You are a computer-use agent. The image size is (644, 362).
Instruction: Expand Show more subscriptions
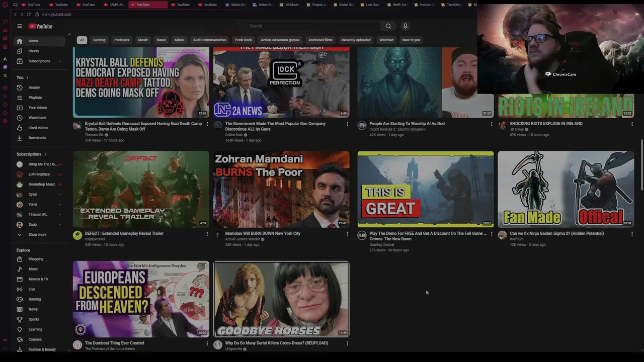[x=39, y=234]
